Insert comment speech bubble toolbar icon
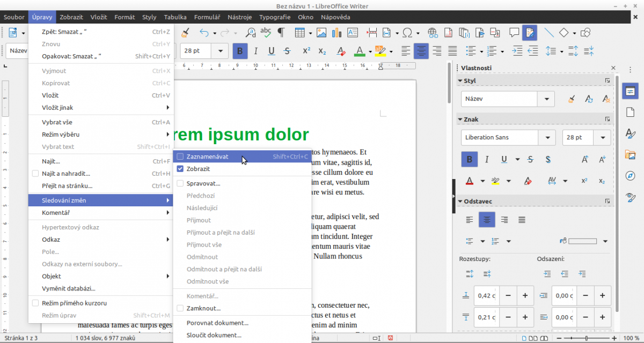The image size is (644, 343). pyautogui.click(x=514, y=33)
